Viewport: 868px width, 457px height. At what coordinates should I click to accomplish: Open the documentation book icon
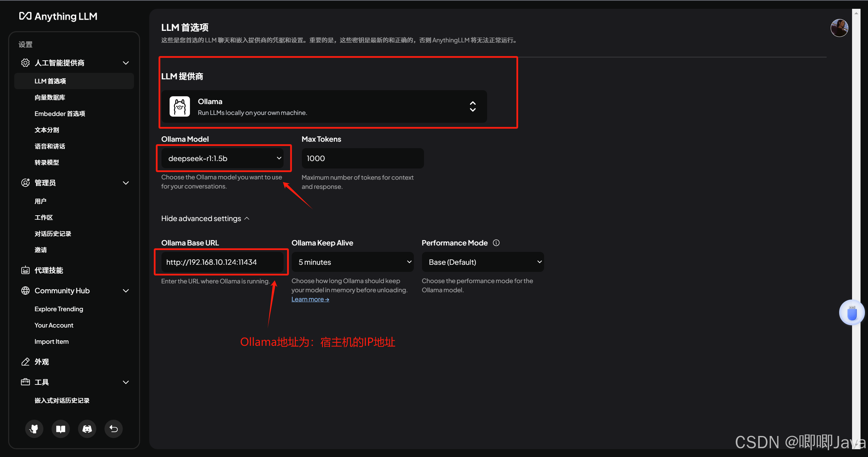(x=61, y=429)
